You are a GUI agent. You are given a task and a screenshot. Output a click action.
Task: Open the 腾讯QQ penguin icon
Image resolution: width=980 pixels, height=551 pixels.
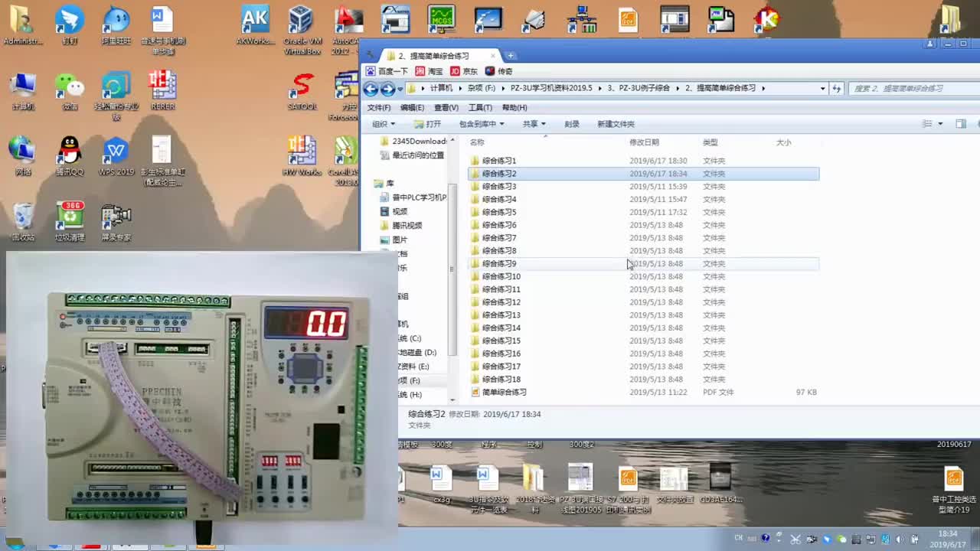coord(70,158)
